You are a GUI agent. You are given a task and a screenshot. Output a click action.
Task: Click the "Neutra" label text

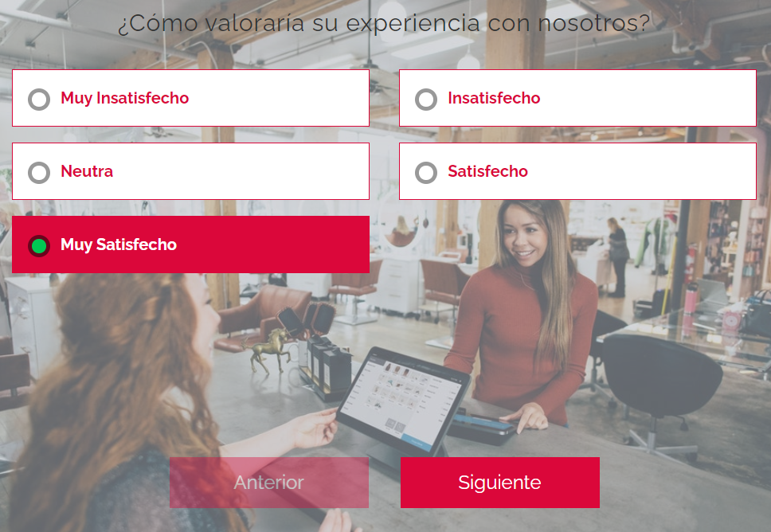pos(87,171)
